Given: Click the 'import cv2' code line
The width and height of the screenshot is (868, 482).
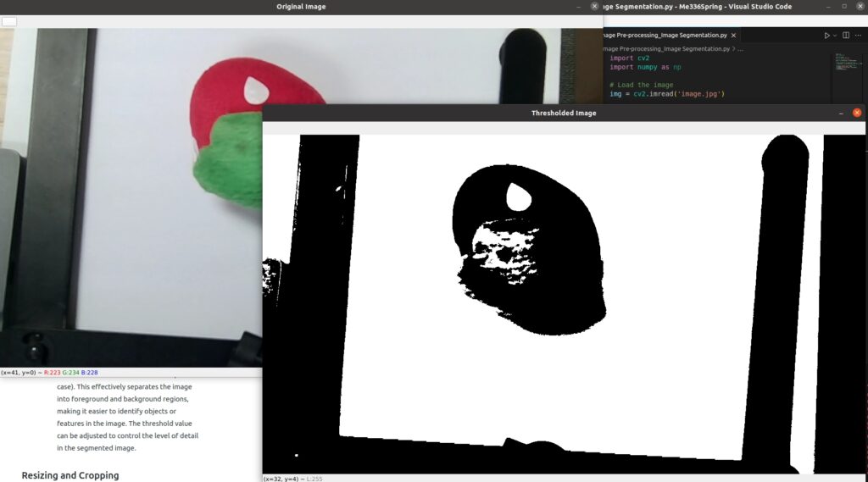Looking at the screenshot, I should pyautogui.click(x=630, y=58).
